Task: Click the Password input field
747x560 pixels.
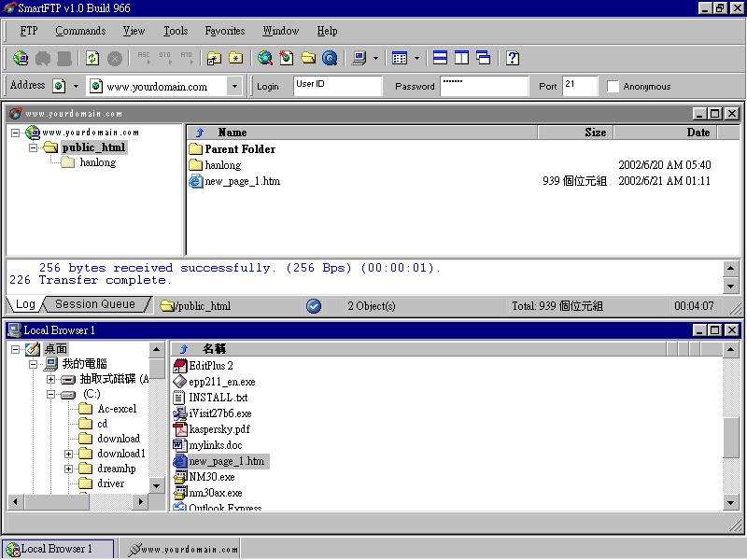Action: pos(484,86)
